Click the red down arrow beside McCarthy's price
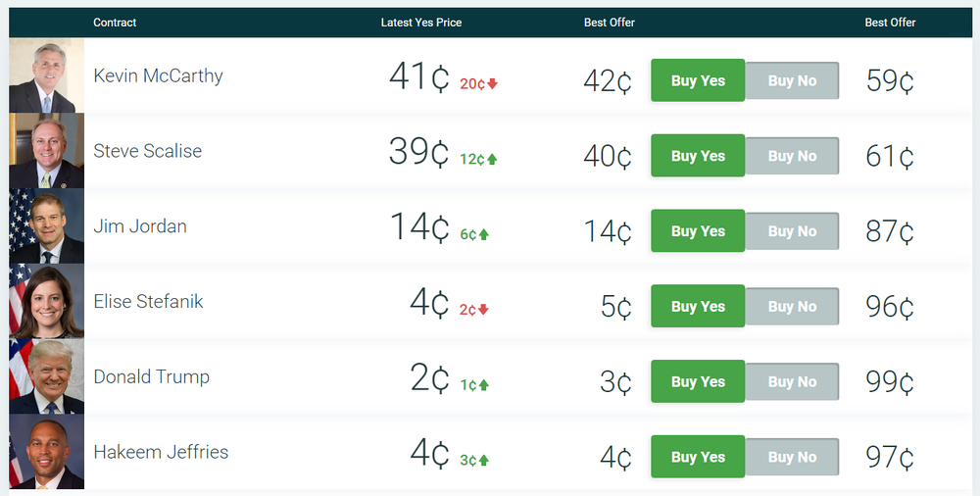 tap(493, 84)
